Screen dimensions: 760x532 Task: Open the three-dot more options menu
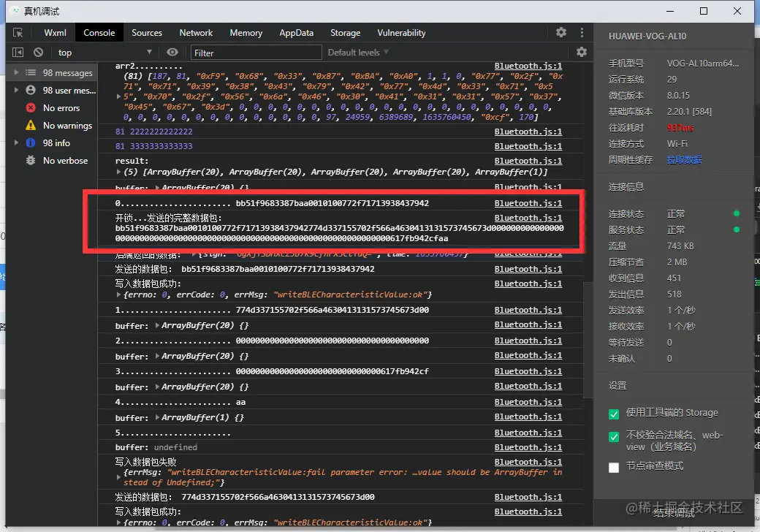point(582,32)
